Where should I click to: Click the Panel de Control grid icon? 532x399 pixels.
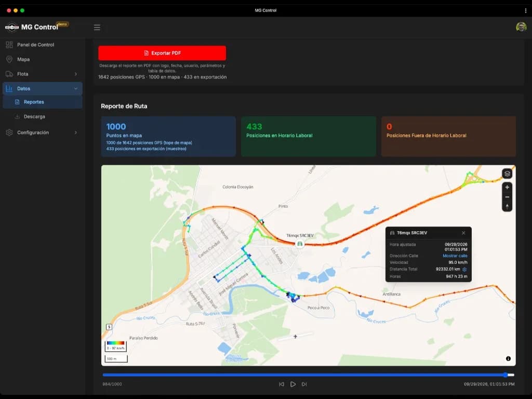[x=9, y=45]
